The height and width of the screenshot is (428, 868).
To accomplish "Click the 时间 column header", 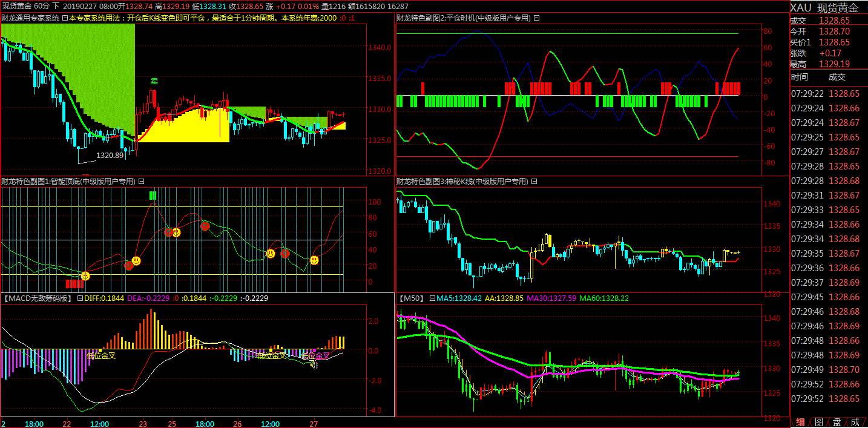I will click(799, 77).
